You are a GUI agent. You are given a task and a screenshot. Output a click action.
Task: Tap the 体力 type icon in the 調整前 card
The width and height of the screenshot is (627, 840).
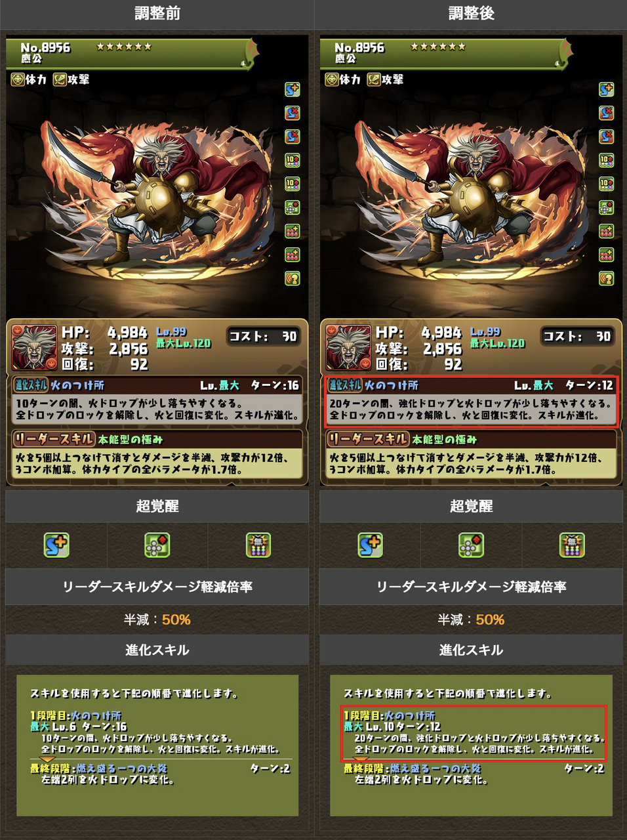(18, 79)
